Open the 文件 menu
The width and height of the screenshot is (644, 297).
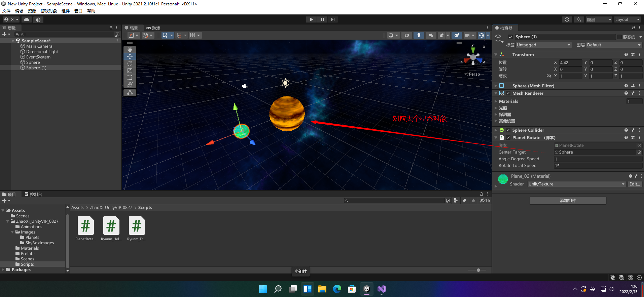6,11
